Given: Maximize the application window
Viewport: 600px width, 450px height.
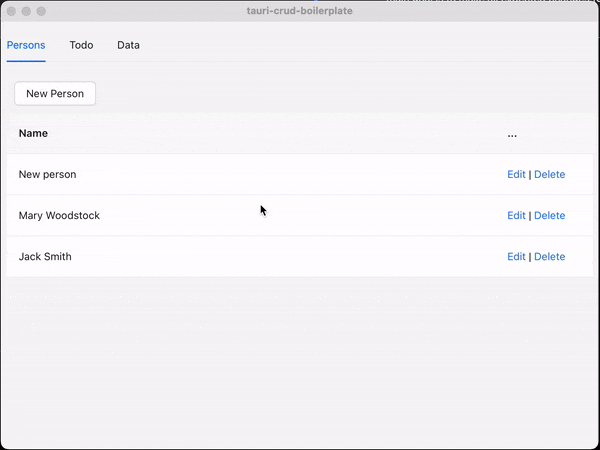Looking at the screenshot, I should [41, 11].
